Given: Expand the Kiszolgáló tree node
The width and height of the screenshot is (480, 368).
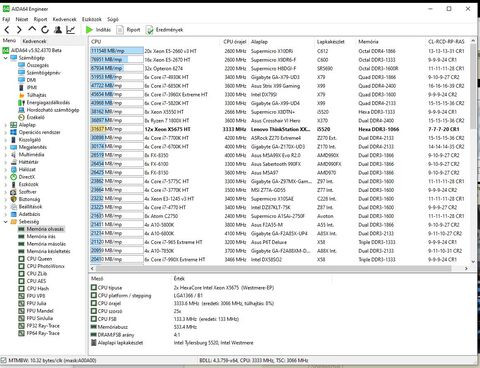Looking at the screenshot, I should pos(6,140).
